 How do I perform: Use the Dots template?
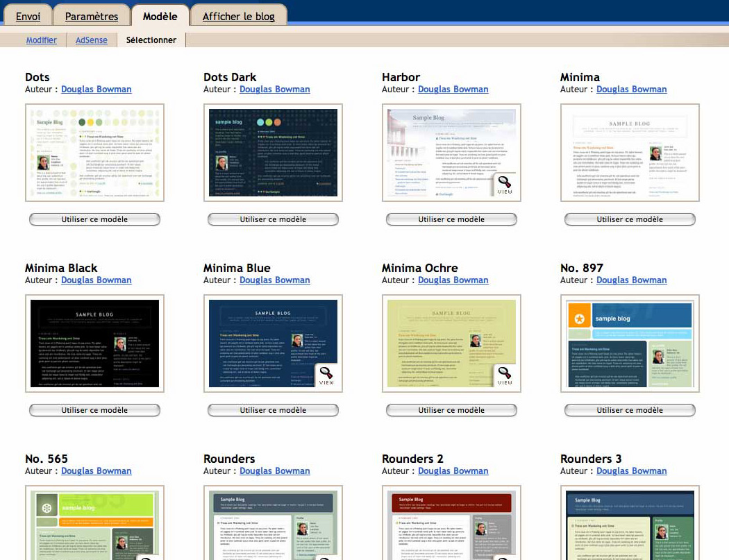coord(95,219)
